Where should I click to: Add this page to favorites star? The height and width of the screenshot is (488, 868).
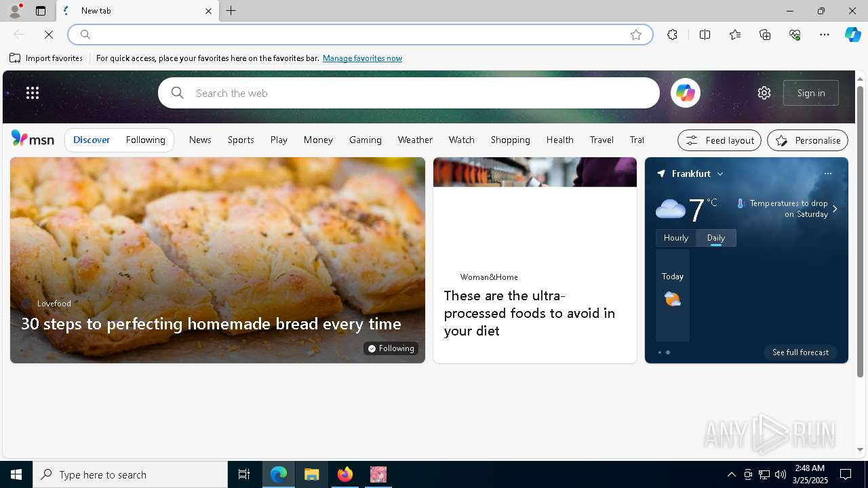click(x=636, y=35)
